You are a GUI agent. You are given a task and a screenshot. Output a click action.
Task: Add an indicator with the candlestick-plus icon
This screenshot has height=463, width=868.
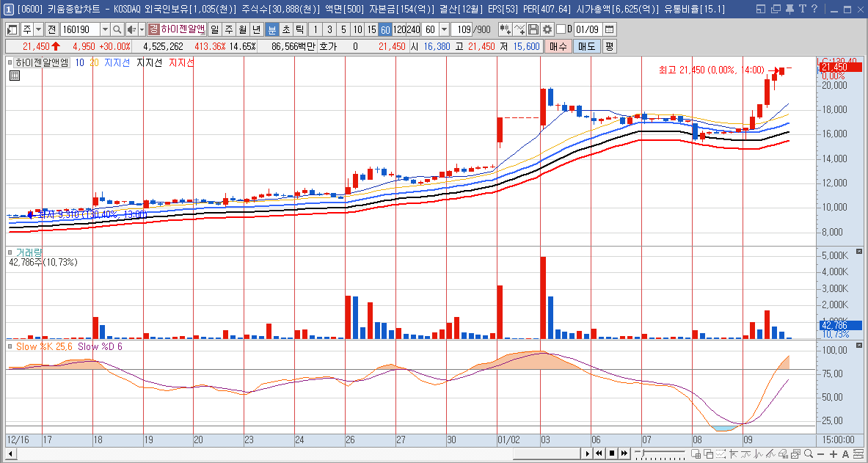point(505,29)
